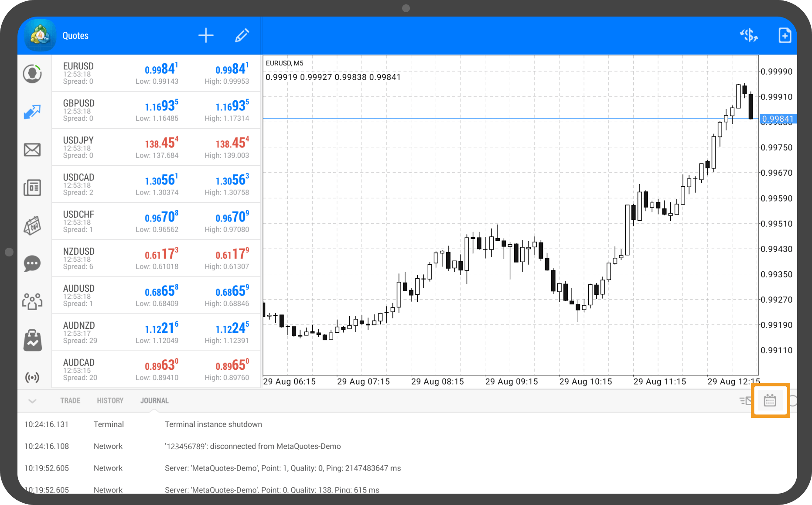Viewport: 812px width, 505px height.
Task: Edit the quotes list with pencil icon
Action: click(x=242, y=35)
